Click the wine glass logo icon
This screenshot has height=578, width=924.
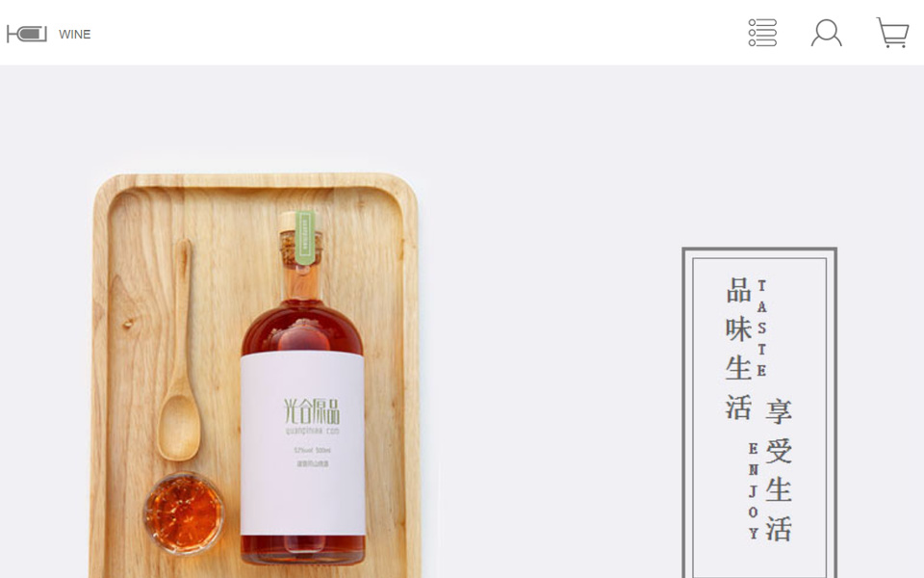click(27, 34)
